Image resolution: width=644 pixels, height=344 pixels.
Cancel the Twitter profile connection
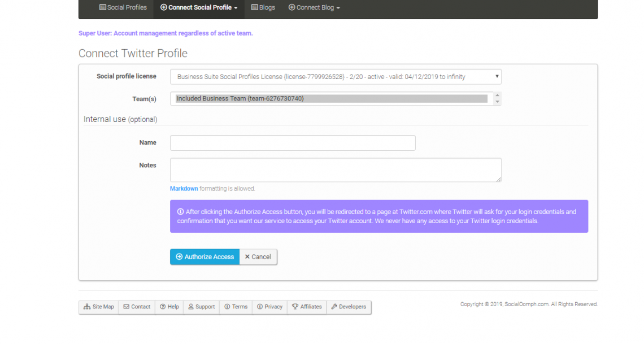[258, 256]
